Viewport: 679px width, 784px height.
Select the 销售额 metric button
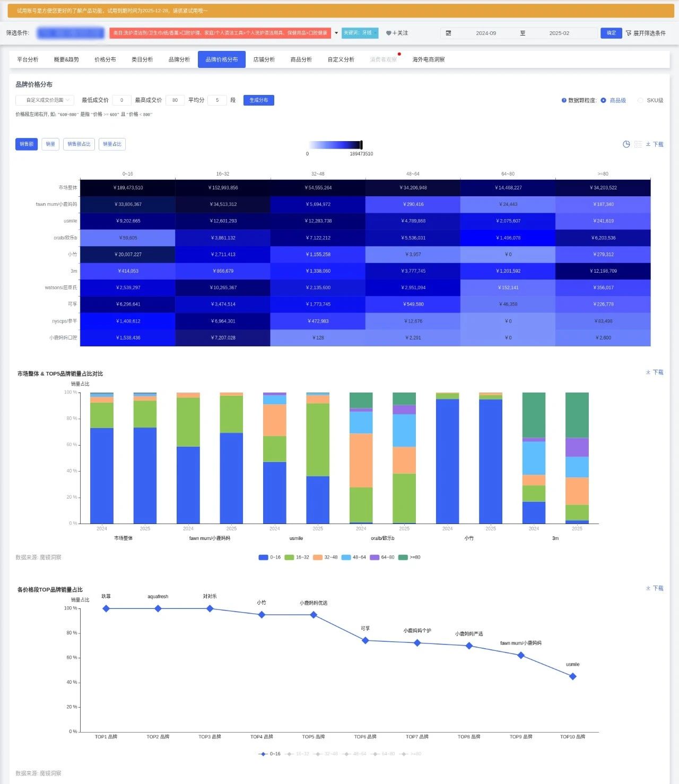(27, 144)
